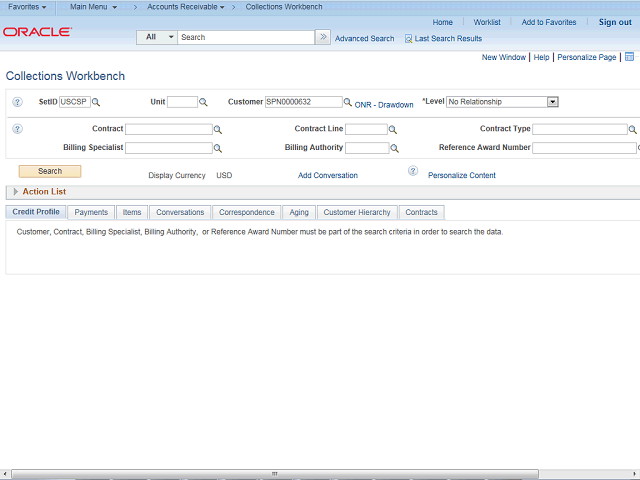Click into the global Search text box
Screen dimensions: 640x480
click(246, 37)
